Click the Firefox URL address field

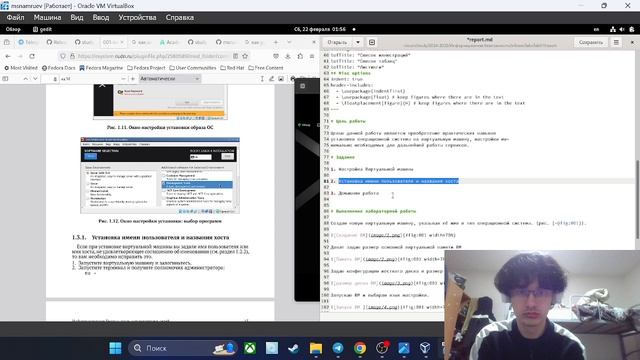[x=152, y=56]
